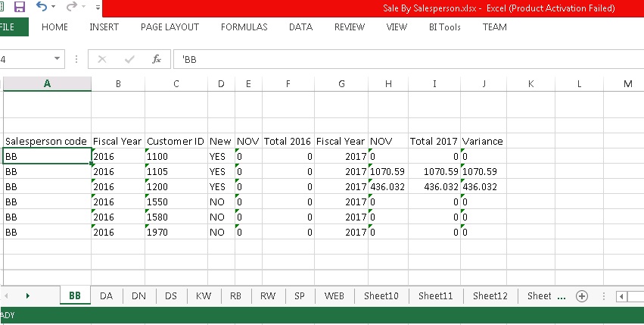Screen dimensions: 644x325
Task: Confirm entry with checkmark icon
Action: point(129,60)
